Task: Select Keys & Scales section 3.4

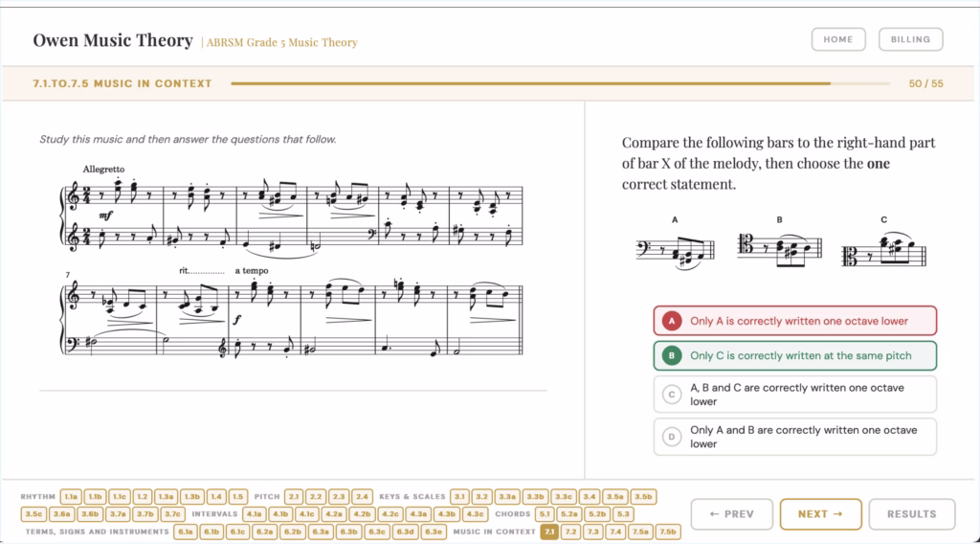Action: click(x=590, y=496)
